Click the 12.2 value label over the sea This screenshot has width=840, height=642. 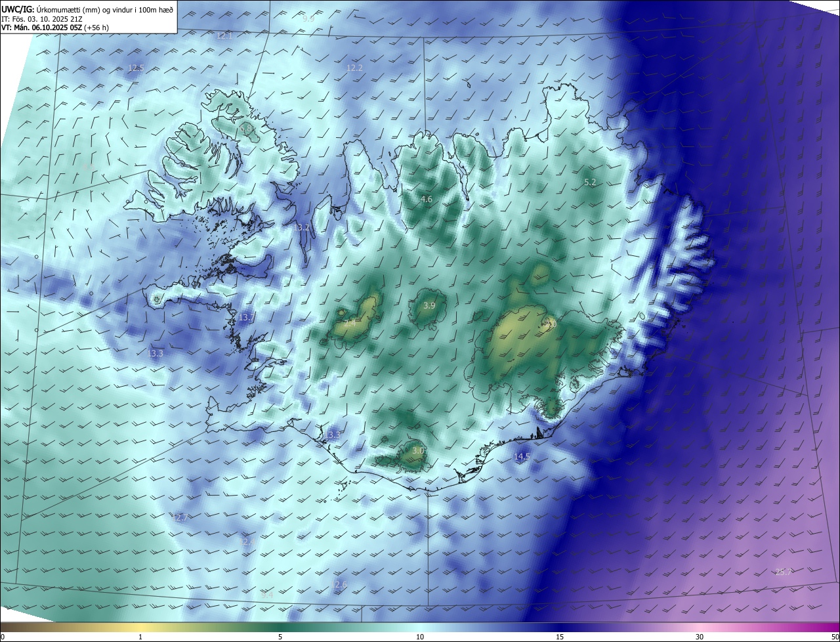tap(354, 68)
